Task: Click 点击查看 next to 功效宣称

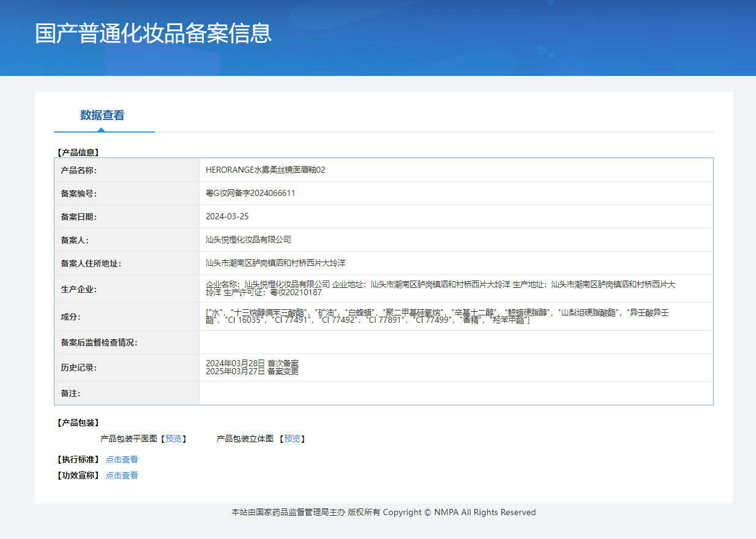Action: [x=122, y=475]
